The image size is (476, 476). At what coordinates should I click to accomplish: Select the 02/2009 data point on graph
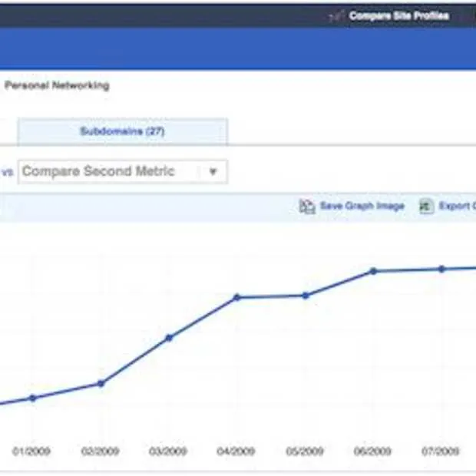[x=101, y=383]
